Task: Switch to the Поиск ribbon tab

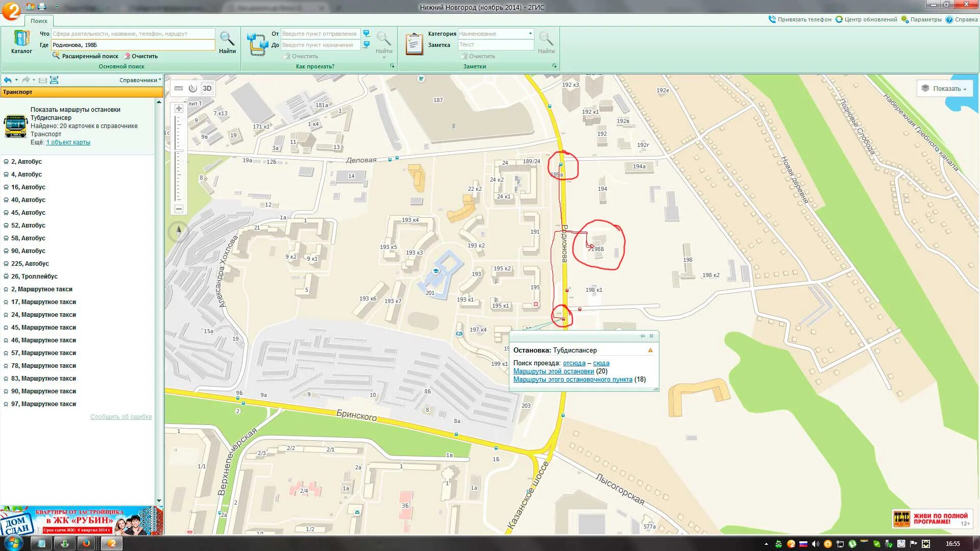Action: pos(39,21)
